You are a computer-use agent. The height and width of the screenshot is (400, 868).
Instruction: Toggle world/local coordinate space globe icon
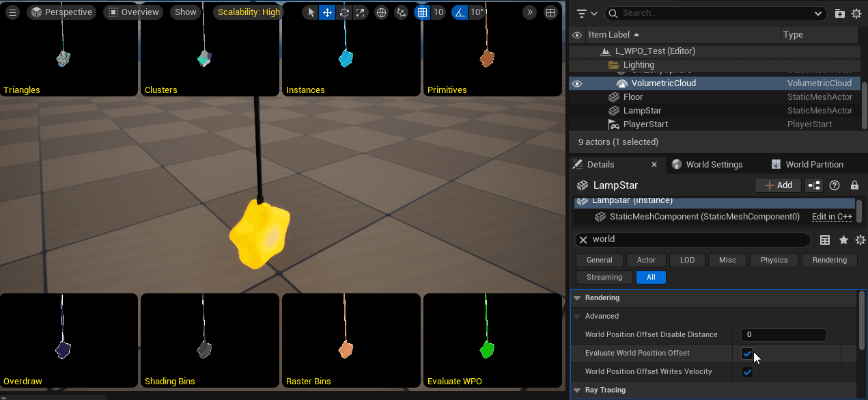coord(382,12)
